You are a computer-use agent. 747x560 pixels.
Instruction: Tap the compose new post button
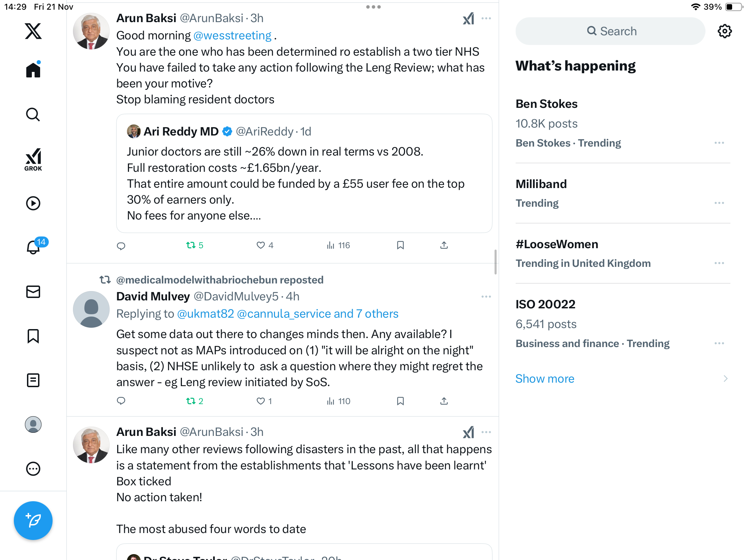point(33,520)
